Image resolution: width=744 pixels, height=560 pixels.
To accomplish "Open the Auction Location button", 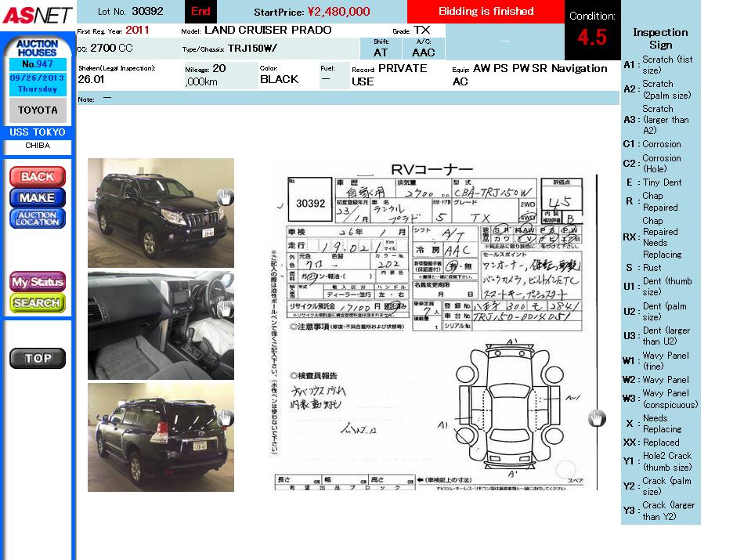I will pos(38,219).
